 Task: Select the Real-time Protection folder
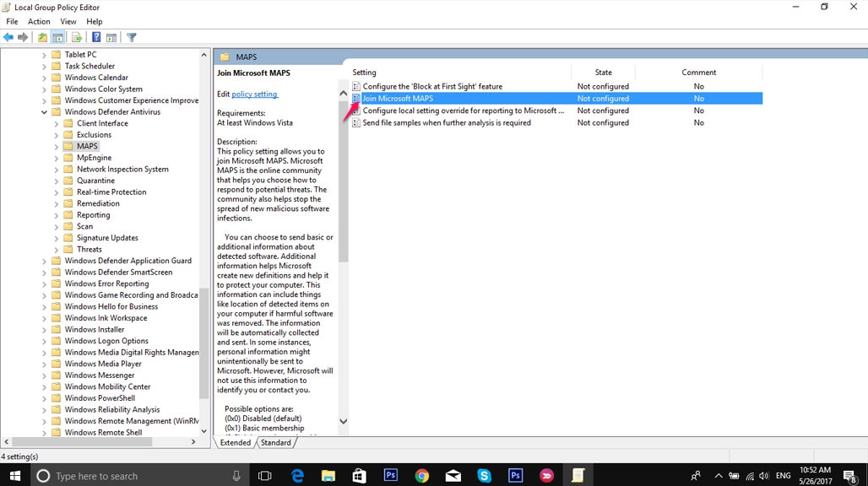[x=111, y=192]
